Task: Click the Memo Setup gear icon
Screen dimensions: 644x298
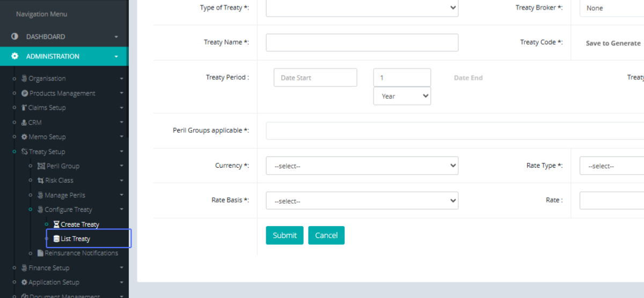Action: click(24, 137)
